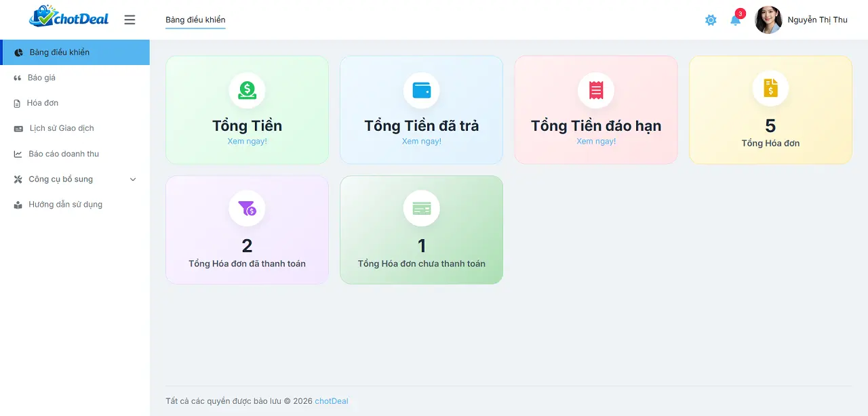This screenshot has width=868, height=416.
Task: Click the funnel icon on paid invoices card
Action: click(247, 209)
